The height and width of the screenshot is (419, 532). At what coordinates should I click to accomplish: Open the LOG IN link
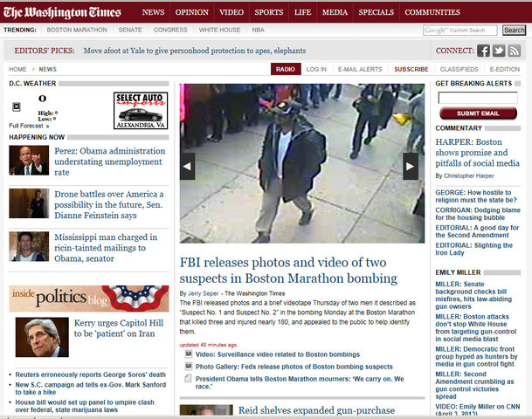pyautogui.click(x=316, y=69)
